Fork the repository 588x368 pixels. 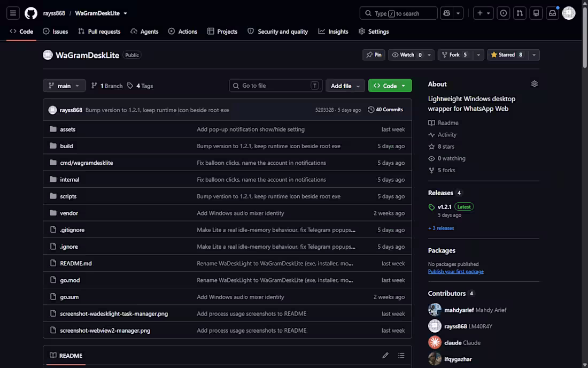[455, 55]
